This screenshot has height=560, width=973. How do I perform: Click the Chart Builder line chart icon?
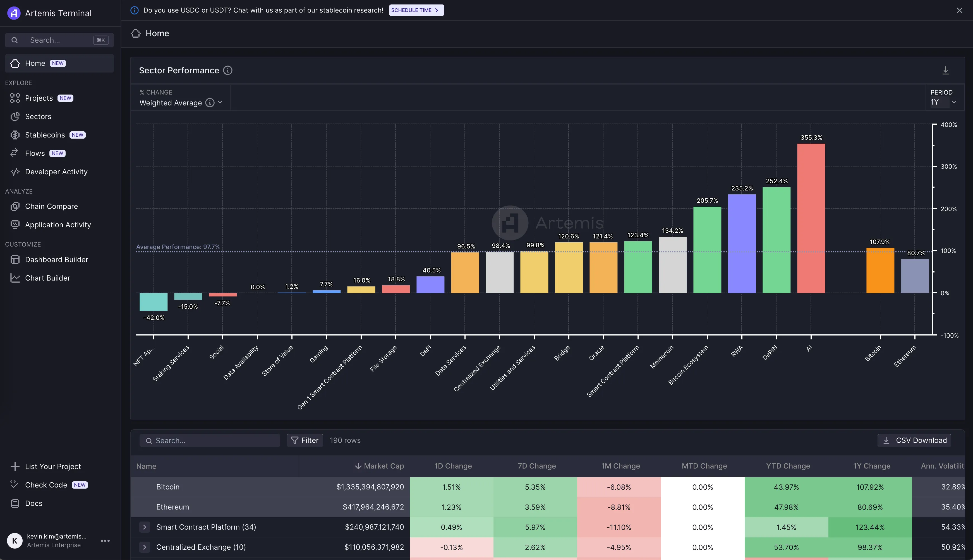(x=15, y=278)
